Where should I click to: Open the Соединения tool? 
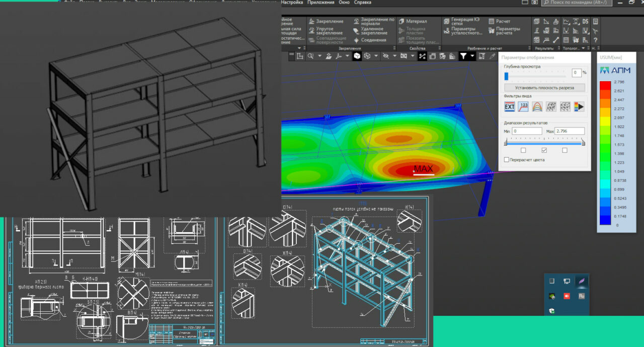369,40
